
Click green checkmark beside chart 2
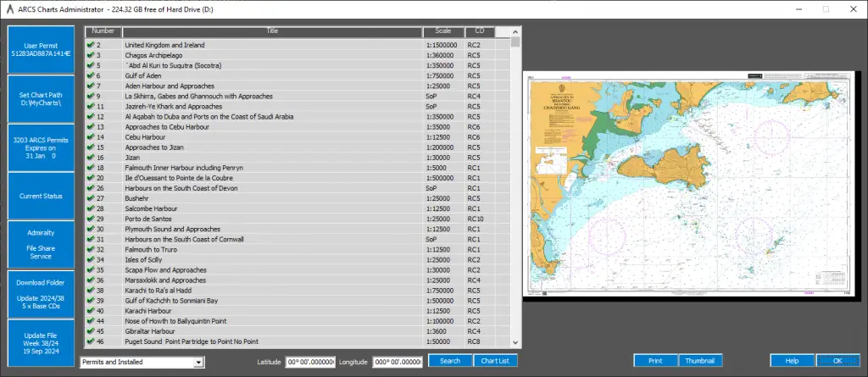[91, 45]
